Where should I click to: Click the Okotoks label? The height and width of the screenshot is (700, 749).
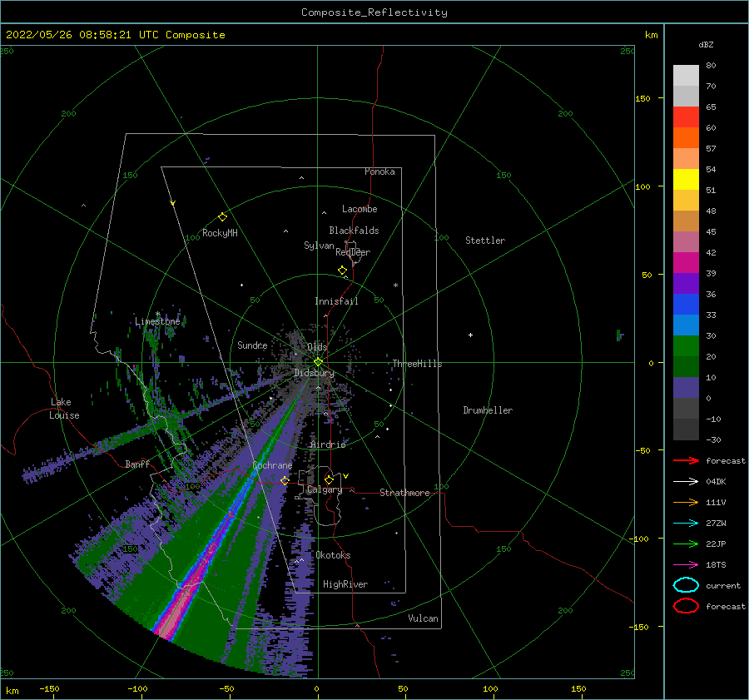coord(333,555)
